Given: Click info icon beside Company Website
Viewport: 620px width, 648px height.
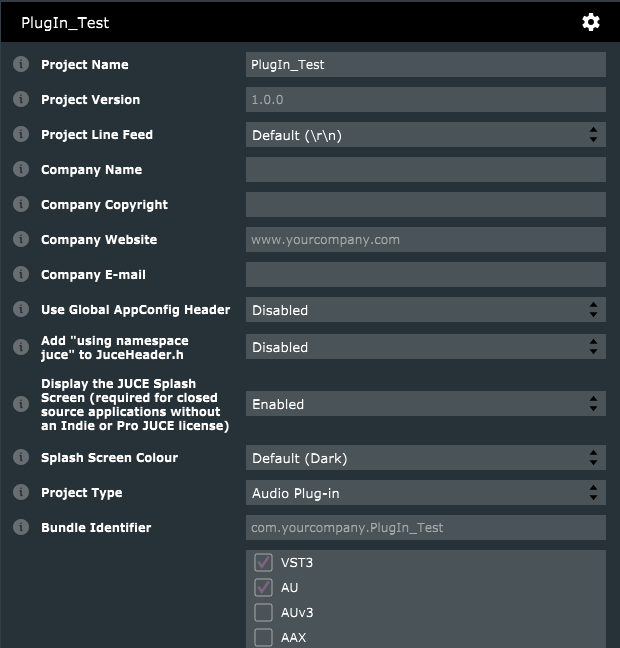Looking at the screenshot, I should (20, 239).
